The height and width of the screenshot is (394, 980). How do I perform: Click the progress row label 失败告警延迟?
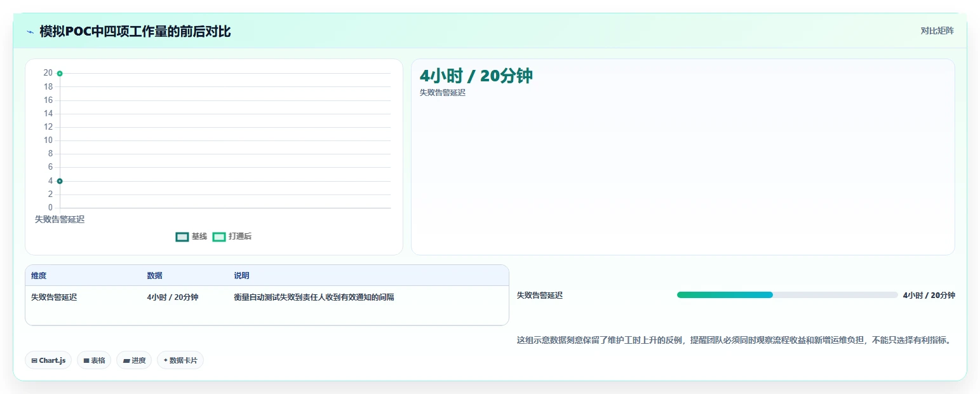540,295
